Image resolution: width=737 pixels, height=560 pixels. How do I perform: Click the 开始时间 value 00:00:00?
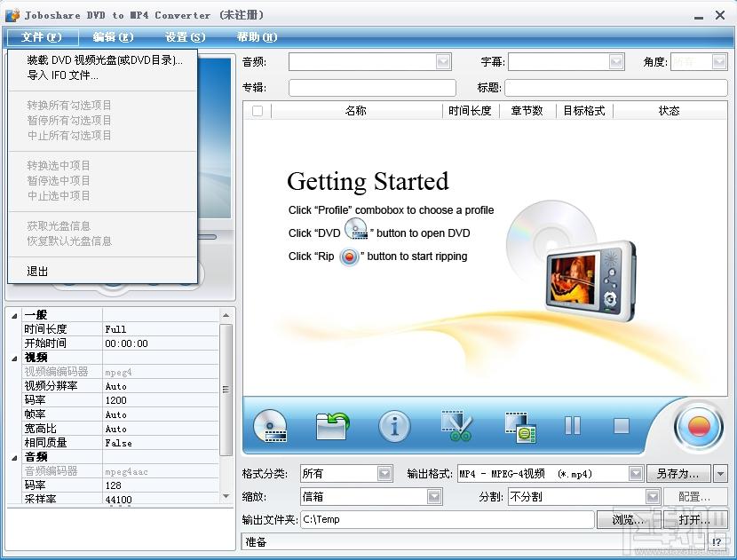161,343
